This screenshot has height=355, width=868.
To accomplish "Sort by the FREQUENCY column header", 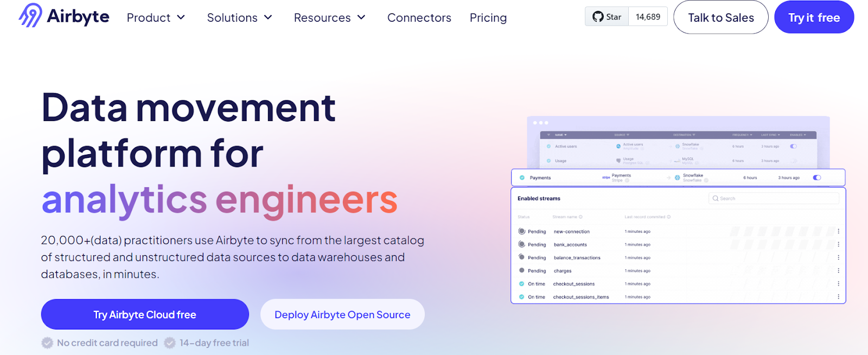I will 742,135.
